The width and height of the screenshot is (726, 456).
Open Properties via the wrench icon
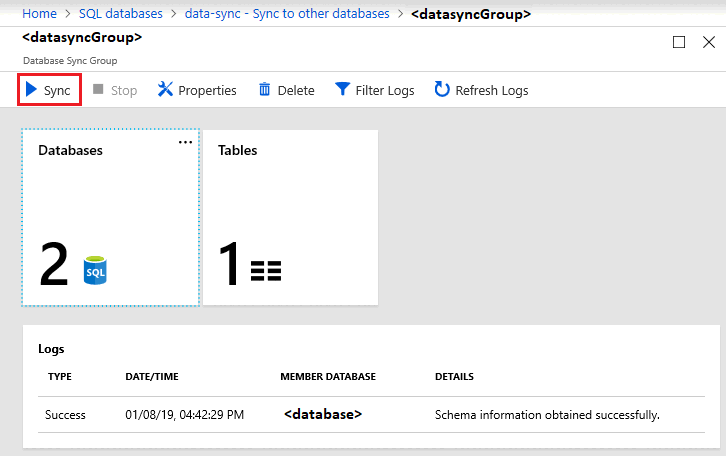coord(166,90)
